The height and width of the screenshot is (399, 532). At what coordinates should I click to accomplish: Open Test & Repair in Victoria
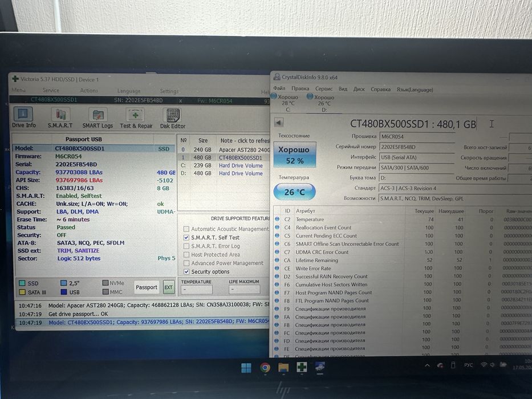pos(136,119)
